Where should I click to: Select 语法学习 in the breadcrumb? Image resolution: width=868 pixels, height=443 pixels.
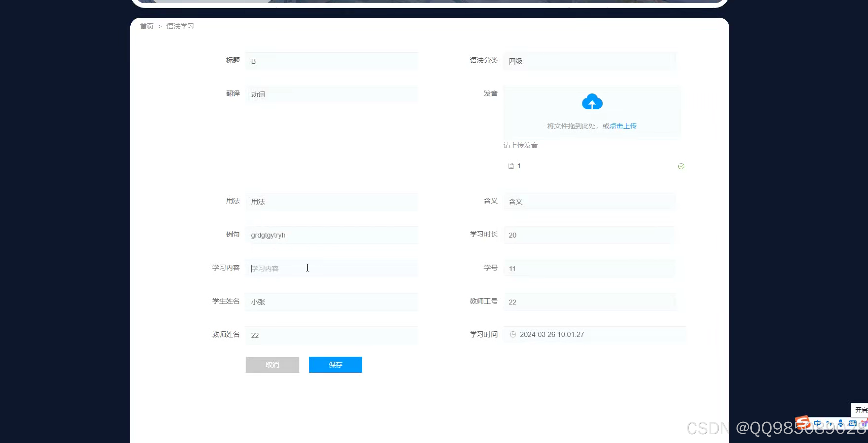(180, 26)
